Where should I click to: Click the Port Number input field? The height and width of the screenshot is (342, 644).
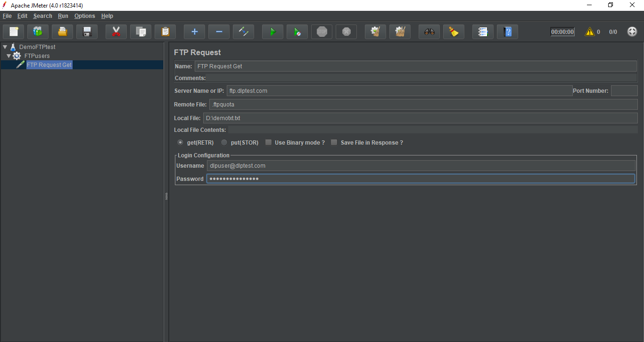pyautogui.click(x=624, y=91)
